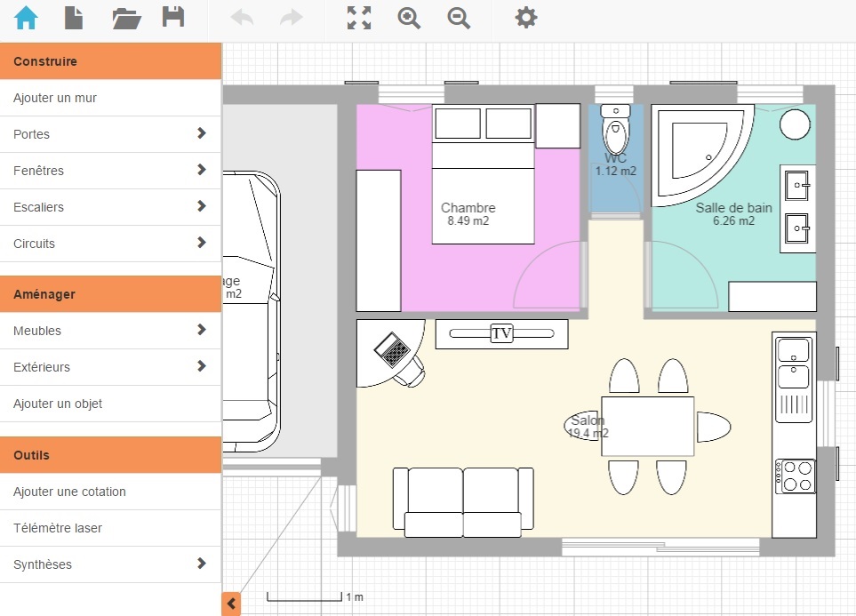This screenshot has width=856, height=616.
Task: Expand the Portes category
Action: (110, 133)
